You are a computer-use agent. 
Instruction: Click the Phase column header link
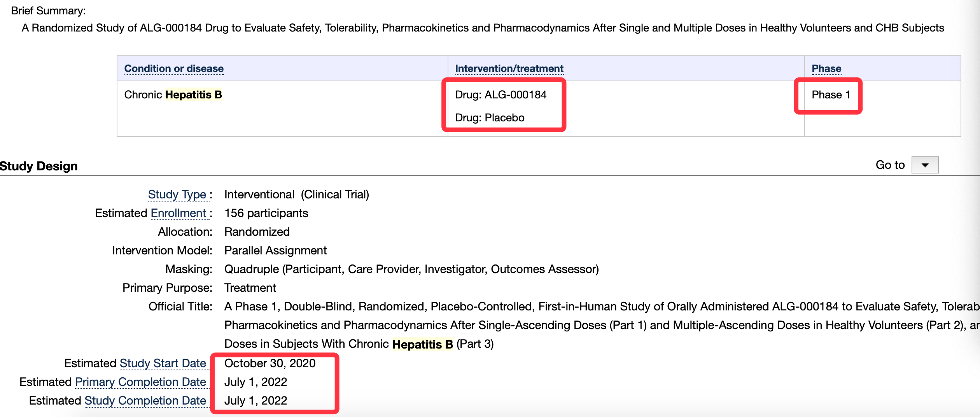click(826, 68)
